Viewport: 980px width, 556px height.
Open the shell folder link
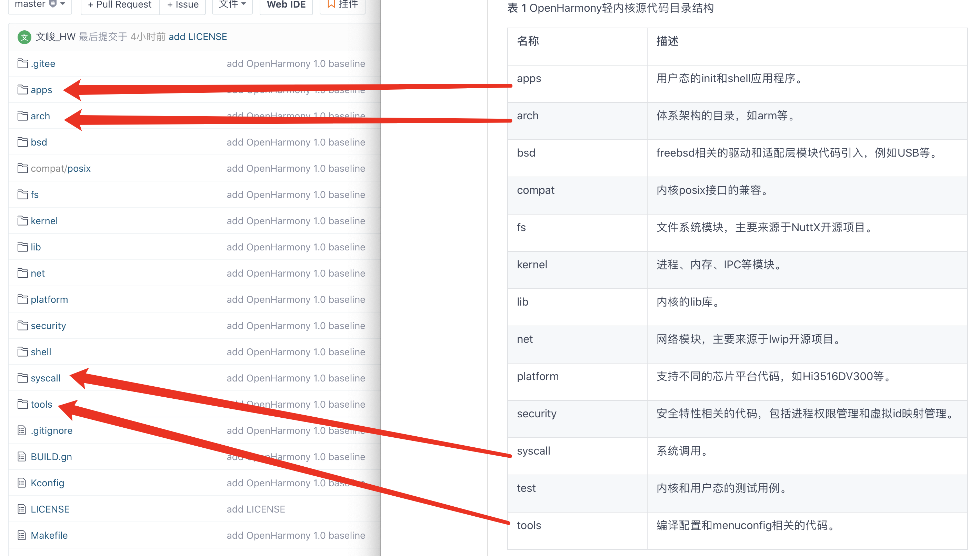click(41, 352)
